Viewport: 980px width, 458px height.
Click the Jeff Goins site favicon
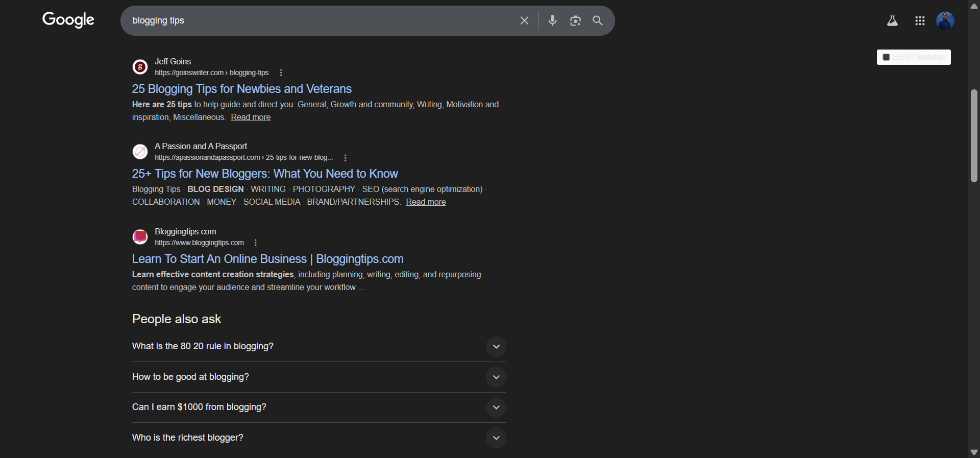click(140, 67)
